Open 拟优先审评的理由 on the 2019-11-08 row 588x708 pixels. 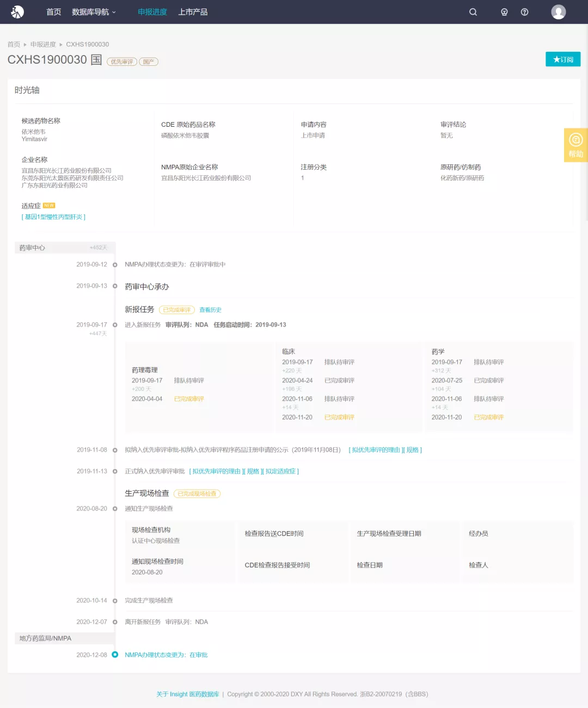[x=375, y=450]
